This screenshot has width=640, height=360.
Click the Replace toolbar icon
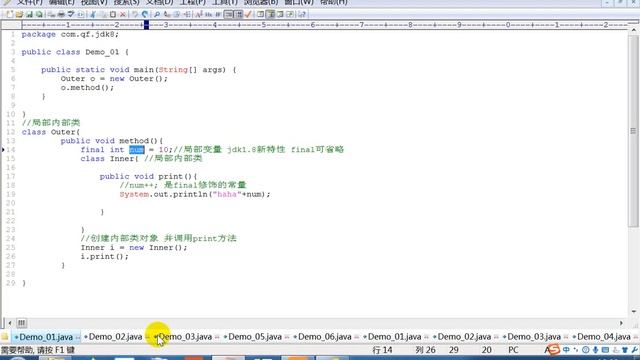[167, 14]
